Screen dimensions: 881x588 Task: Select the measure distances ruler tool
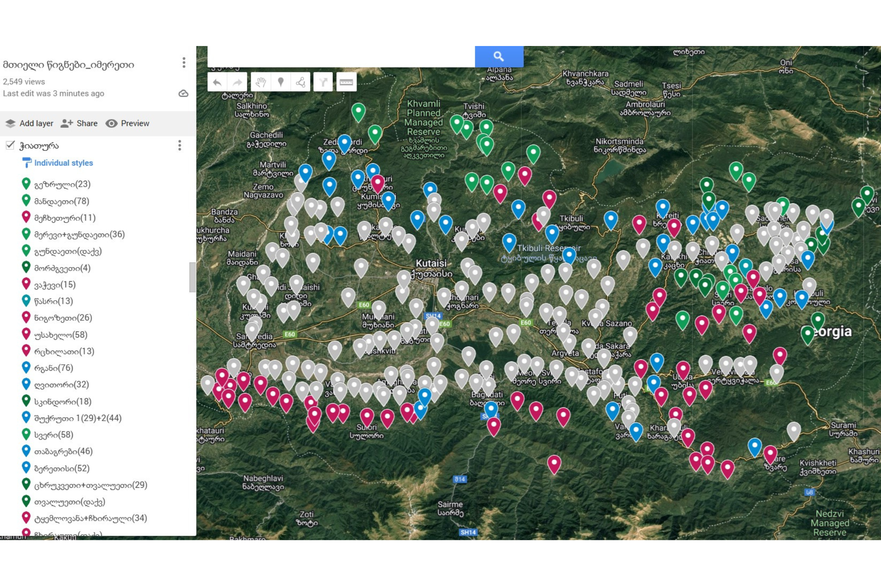[346, 82]
